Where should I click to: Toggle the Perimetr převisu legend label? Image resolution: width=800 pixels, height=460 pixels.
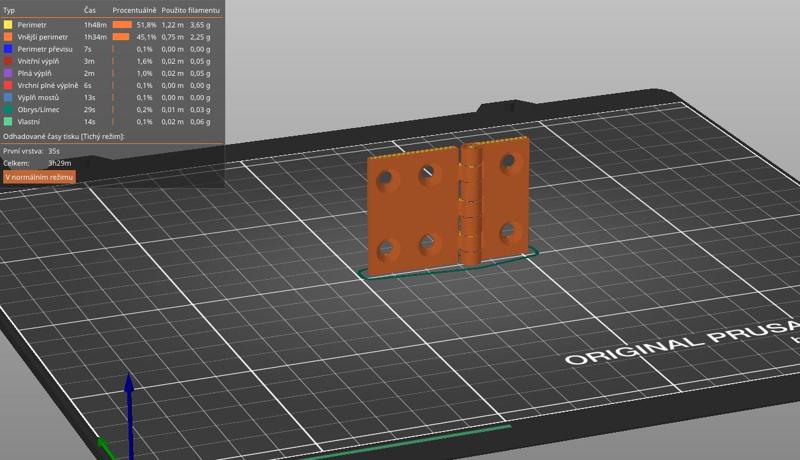coord(45,49)
